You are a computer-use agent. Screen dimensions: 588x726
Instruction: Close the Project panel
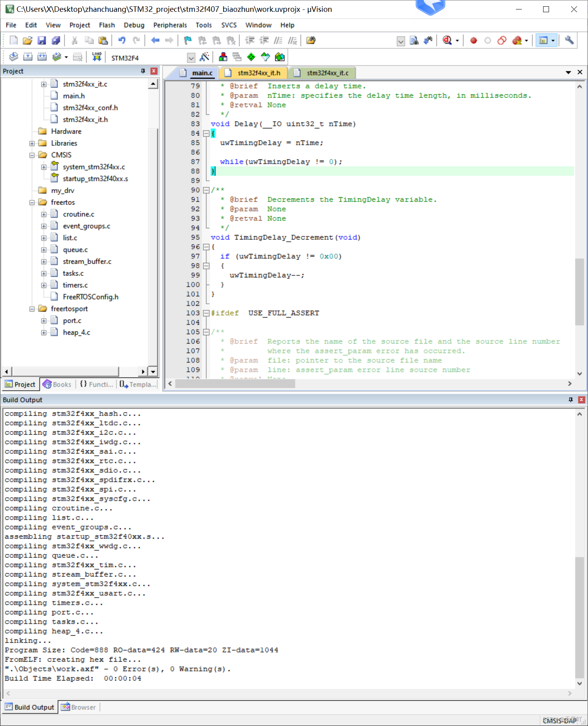coord(154,71)
